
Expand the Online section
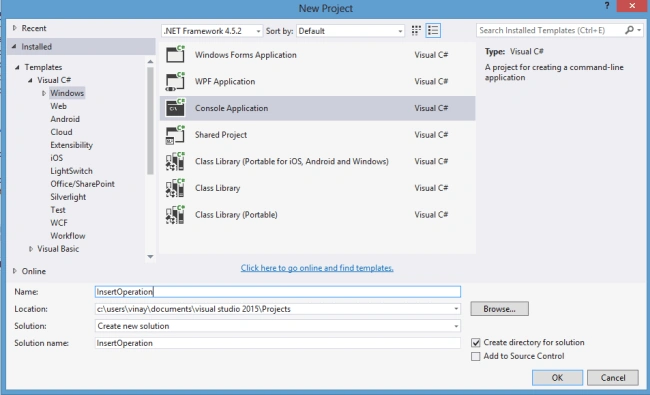[x=15, y=271]
